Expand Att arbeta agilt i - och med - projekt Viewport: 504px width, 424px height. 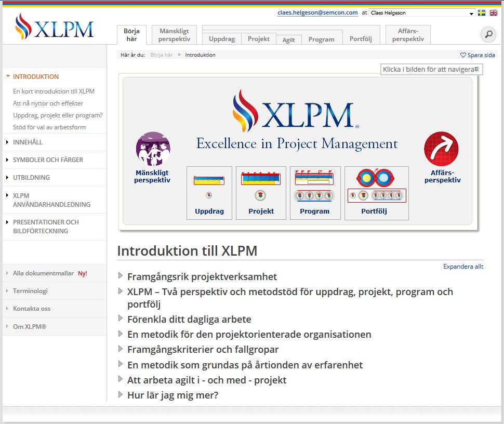(121, 379)
